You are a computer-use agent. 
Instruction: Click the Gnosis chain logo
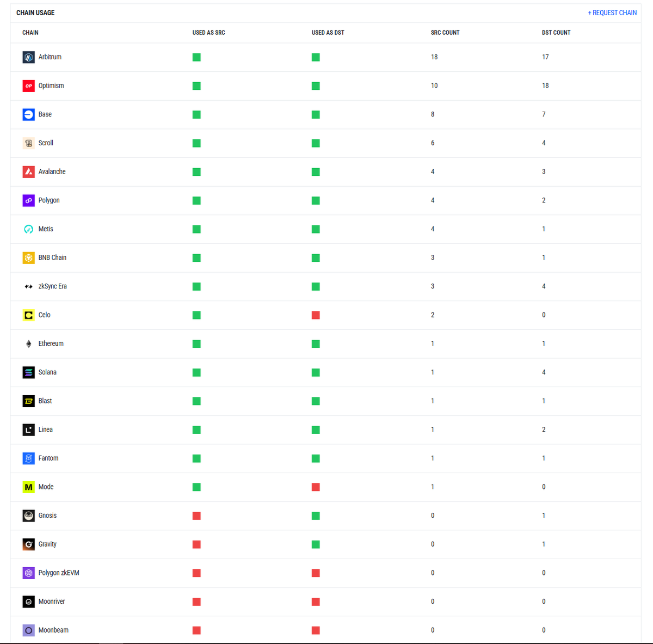point(28,516)
